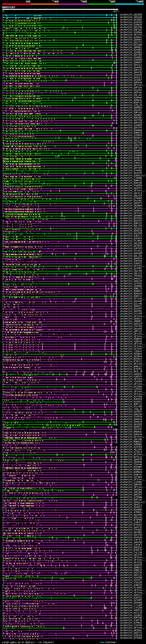Viewport: 146px width, 644px height.
Task: Select subject UniRef100_B0EET9
Action: (131, 550)
